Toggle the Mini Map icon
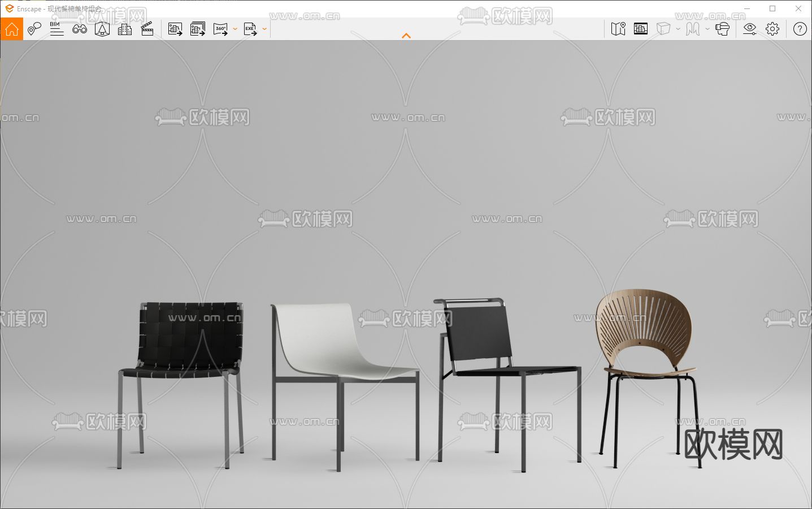Screen dimensions: 812x509 coord(618,29)
